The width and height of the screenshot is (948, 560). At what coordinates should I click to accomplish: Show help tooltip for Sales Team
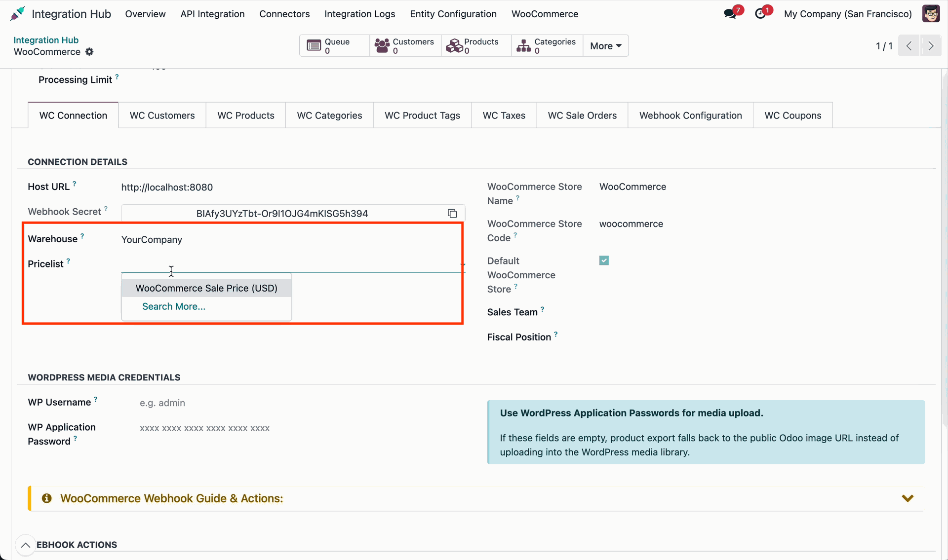(542, 309)
